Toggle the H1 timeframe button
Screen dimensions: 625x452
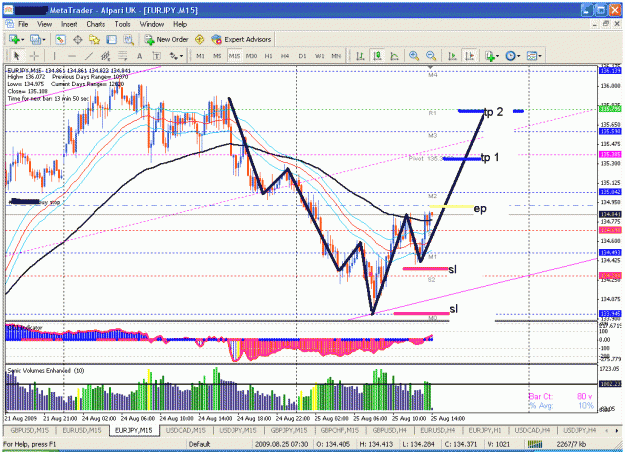(x=268, y=56)
